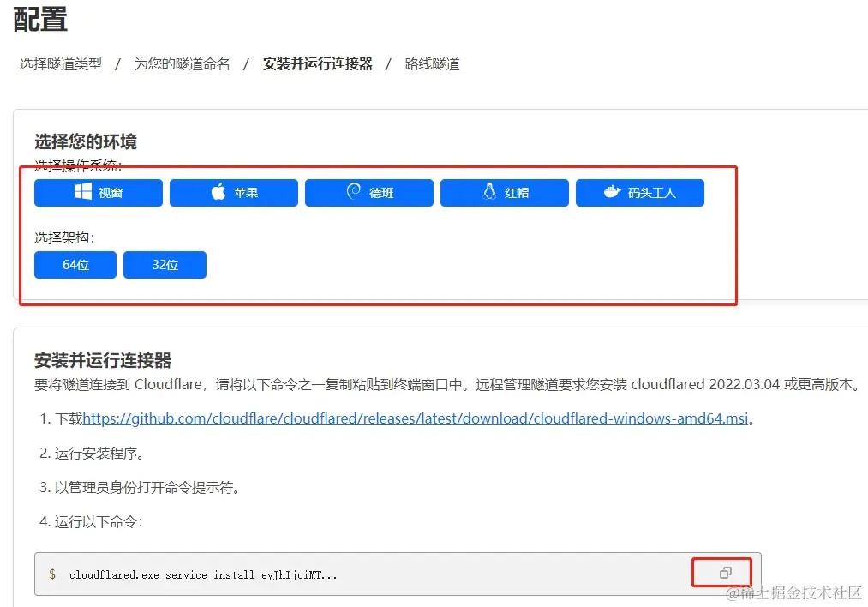This screenshot has width=868, height=607.
Task: Click the 安装并运行连接器 section heading
Action: pos(103,361)
